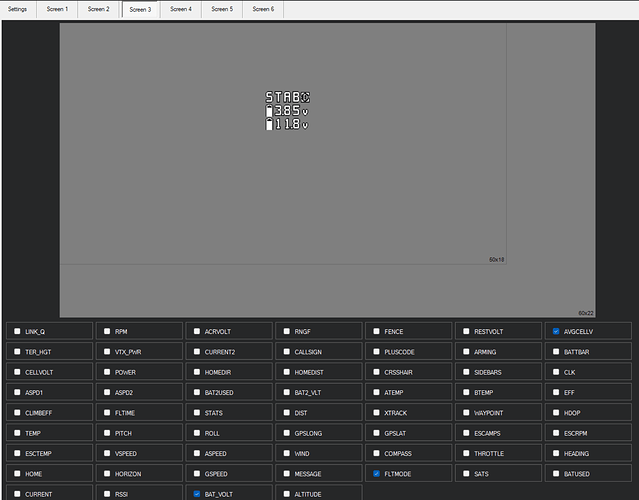The height and width of the screenshot is (500, 639).
Task: Select the Screen 3 tab
Action: pos(140,9)
